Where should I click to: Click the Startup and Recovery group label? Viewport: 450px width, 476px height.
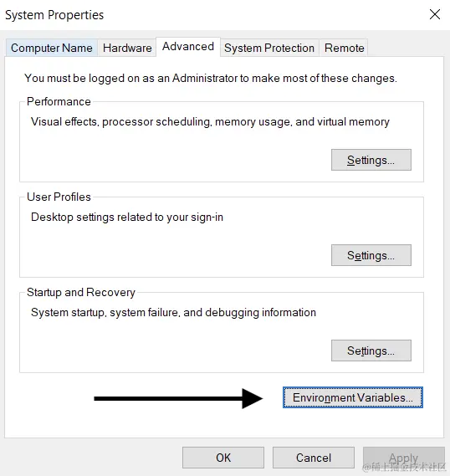tap(80, 292)
